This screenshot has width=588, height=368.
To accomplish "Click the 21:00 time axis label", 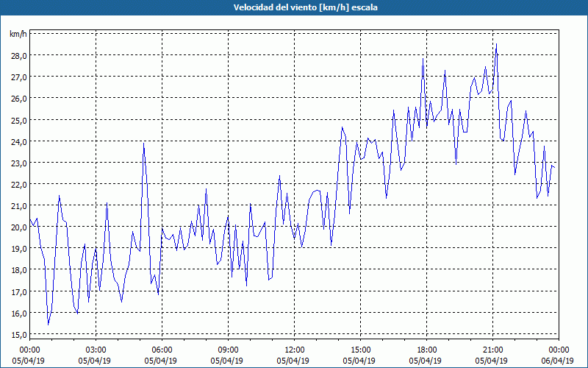I will coord(492,350).
